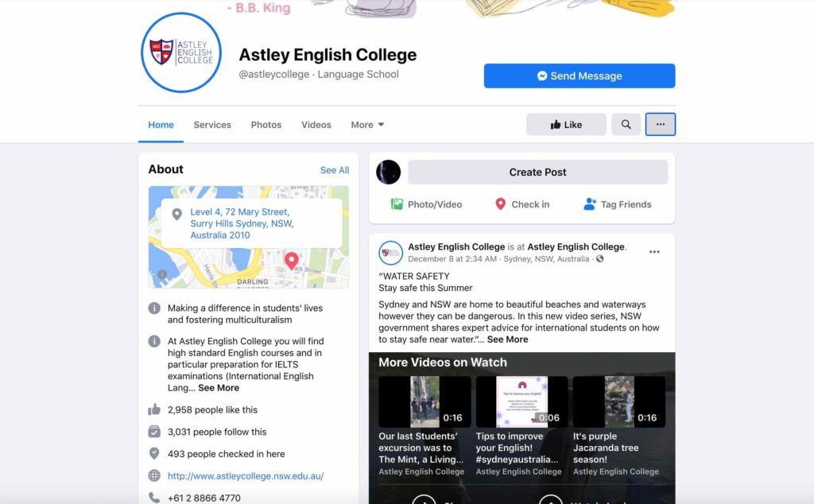Open the Videos tab

[x=316, y=125]
